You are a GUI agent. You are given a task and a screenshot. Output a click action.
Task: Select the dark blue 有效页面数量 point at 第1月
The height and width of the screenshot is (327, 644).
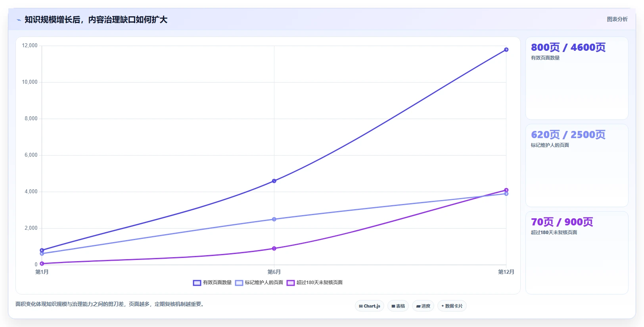coord(42,250)
